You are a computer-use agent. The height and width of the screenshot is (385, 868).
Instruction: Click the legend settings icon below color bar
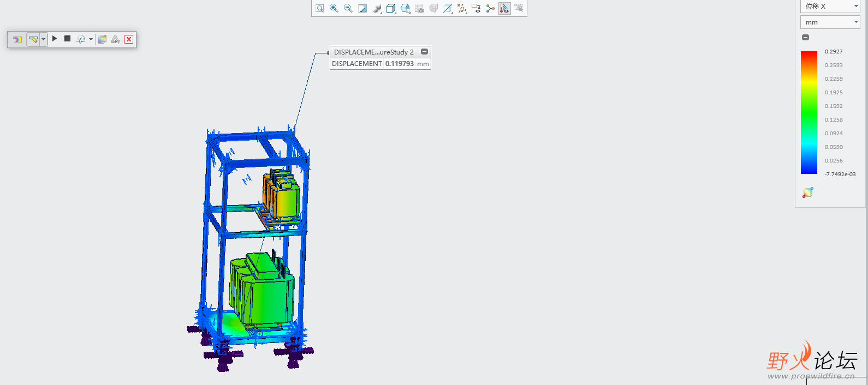pos(808,192)
